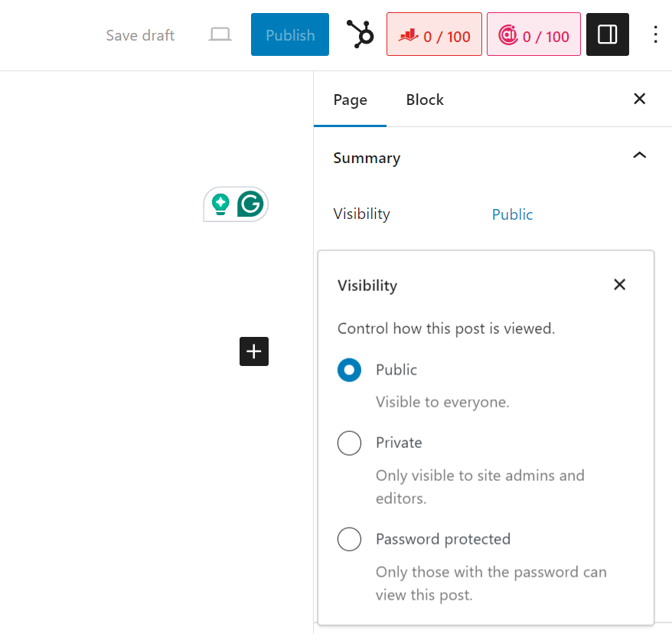Click 'Control how this post is viewed.' text
Image resolution: width=672 pixels, height=634 pixels.
tap(446, 328)
